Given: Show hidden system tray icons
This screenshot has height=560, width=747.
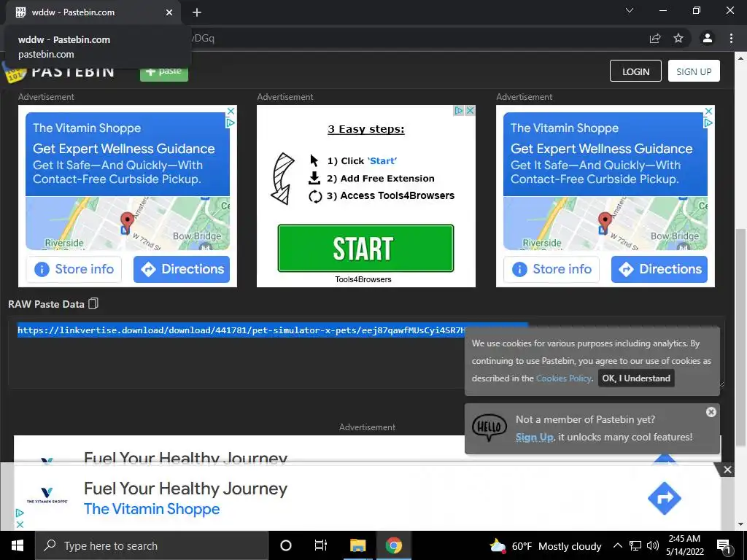Looking at the screenshot, I should coord(617,545).
